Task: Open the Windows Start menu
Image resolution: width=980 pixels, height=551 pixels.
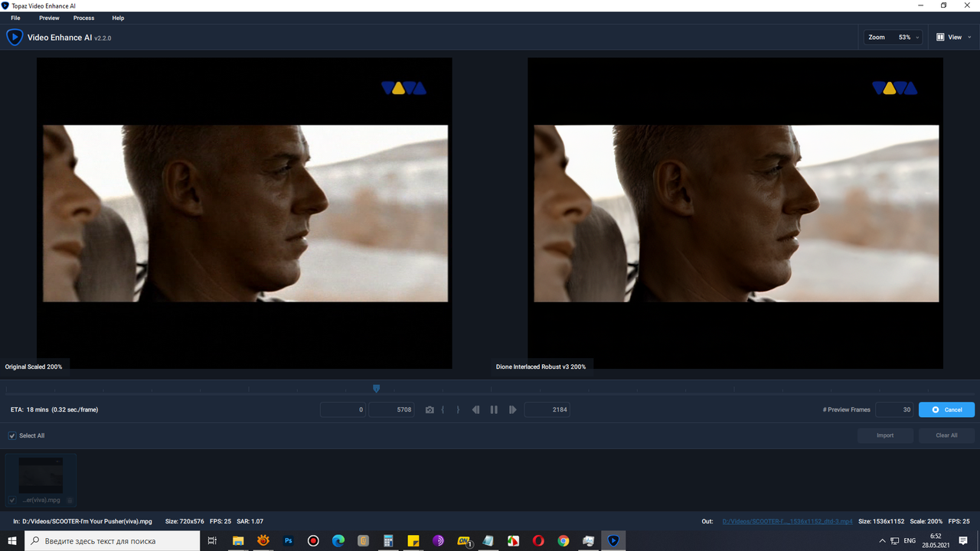Action: (12, 541)
